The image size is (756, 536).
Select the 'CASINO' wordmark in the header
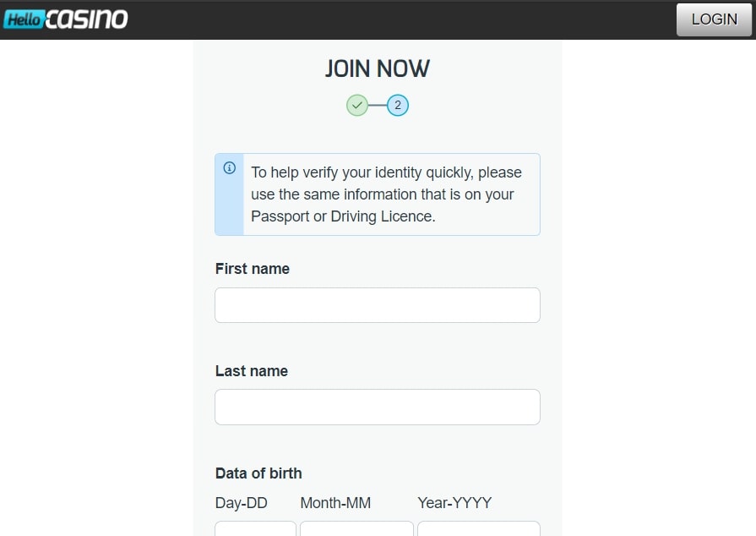tap(88, 19)
